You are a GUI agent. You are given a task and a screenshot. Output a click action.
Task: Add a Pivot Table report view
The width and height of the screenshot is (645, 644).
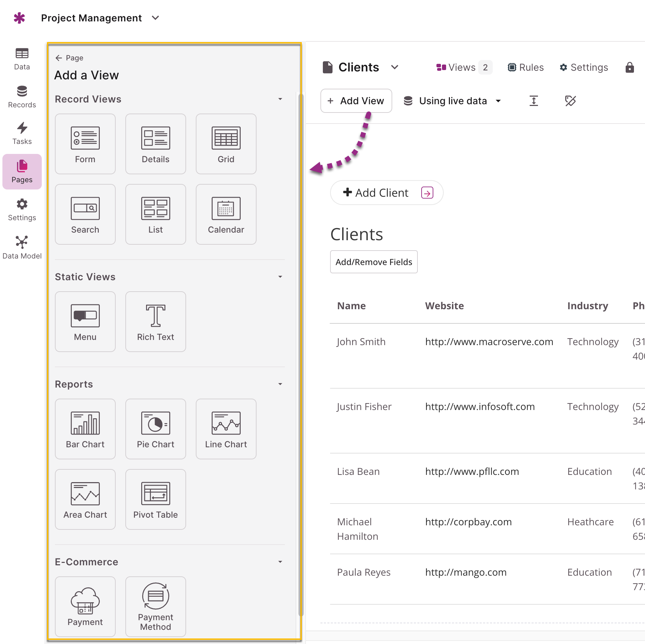pyautogui.click(x=155, y=499)
